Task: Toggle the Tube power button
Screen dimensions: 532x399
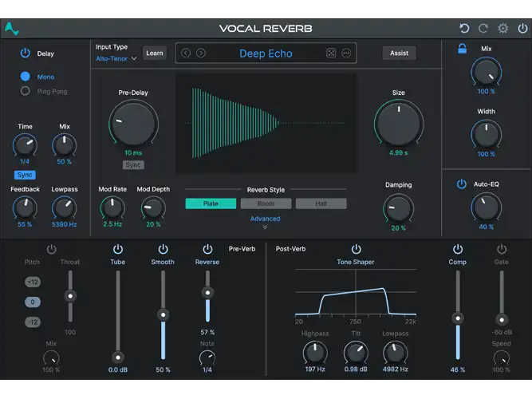Action: [118, 249]
